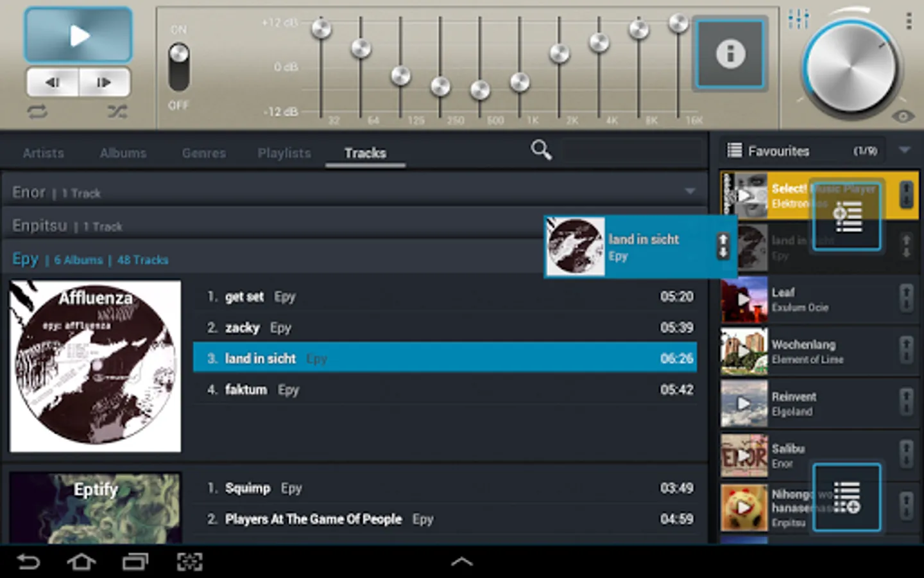Open the Favourites playlist dropdown arrow

coord(905,150)
